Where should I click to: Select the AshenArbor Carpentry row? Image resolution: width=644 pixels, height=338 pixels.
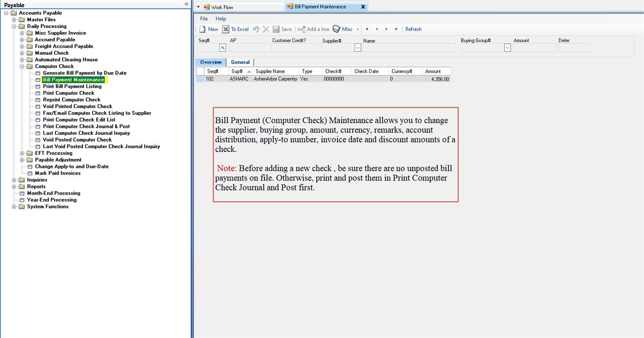(275, 79)
